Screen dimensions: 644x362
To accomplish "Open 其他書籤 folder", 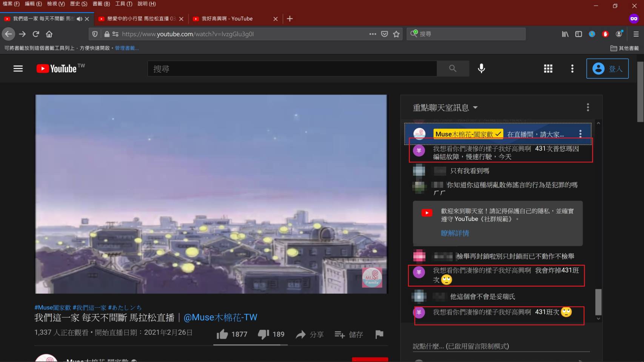I will click(624, 48).
